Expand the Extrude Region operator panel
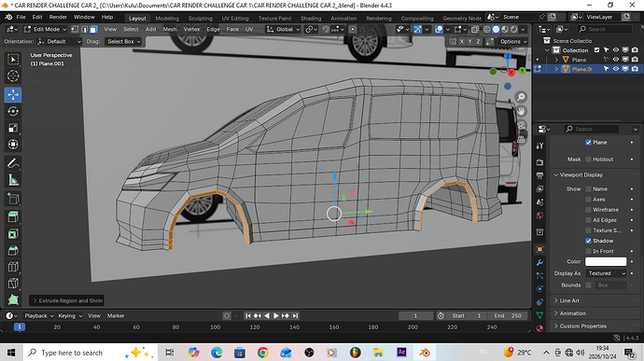 pyautogui.click(x=67, y=300)
